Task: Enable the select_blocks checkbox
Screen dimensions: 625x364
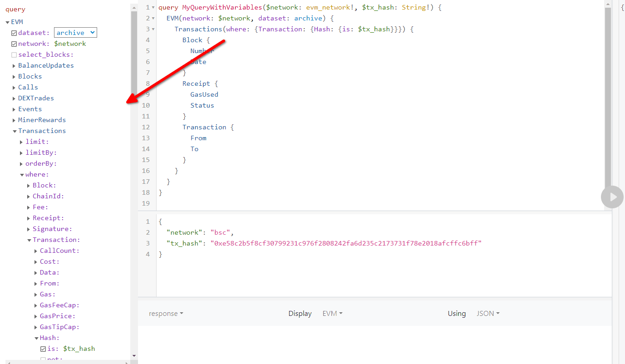Action: point(14,55)
